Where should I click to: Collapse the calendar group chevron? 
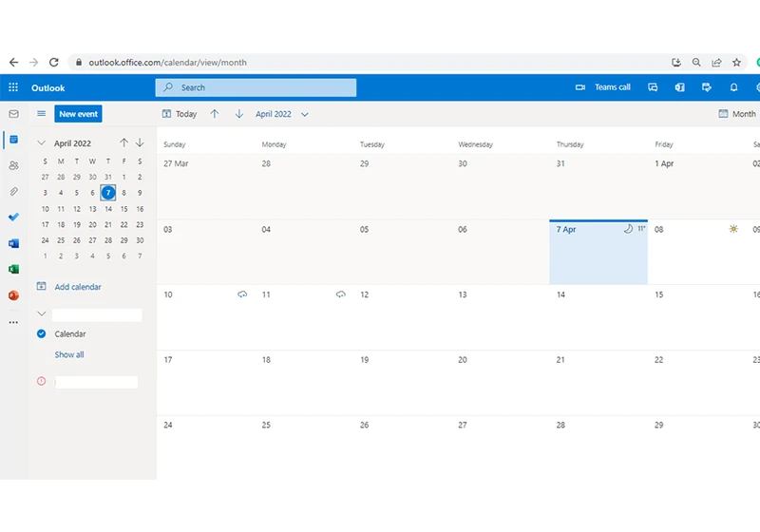[42, 313]
